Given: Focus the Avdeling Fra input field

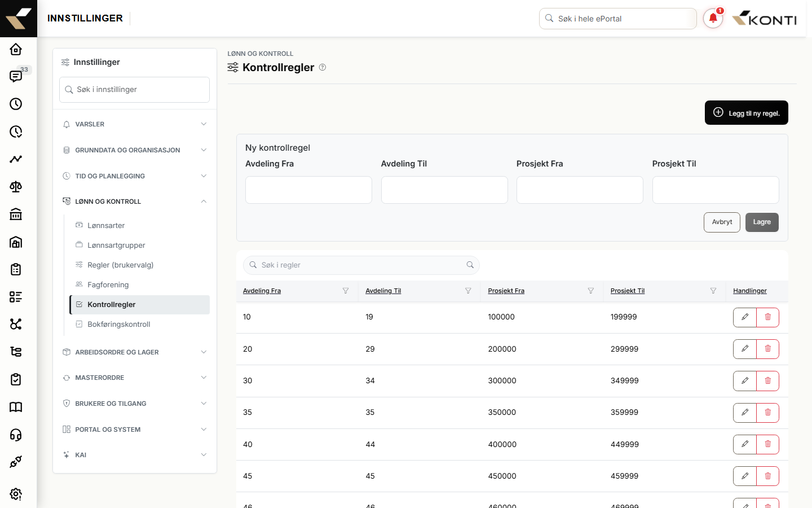Looking at the screenshot, I should (x=308, y=190).
